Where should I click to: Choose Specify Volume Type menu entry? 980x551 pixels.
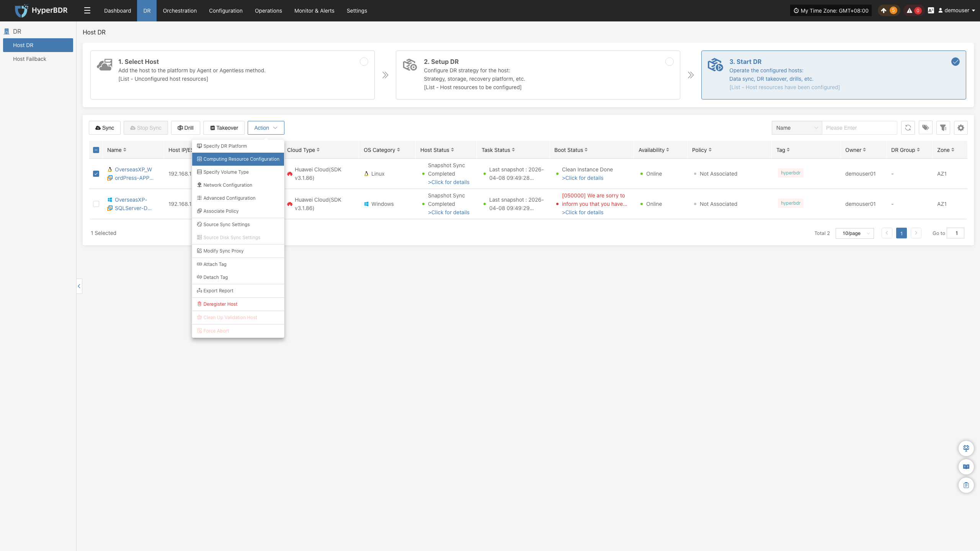[238, 172]
